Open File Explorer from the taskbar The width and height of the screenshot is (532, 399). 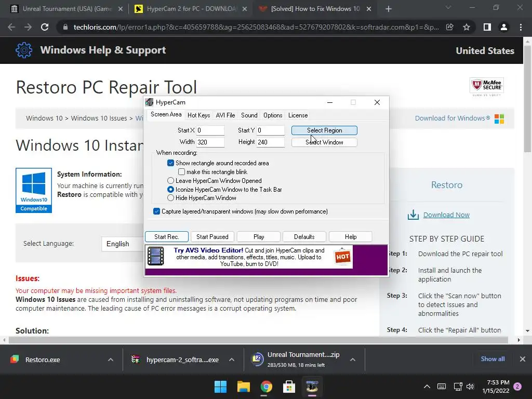(x=243, y=387)
